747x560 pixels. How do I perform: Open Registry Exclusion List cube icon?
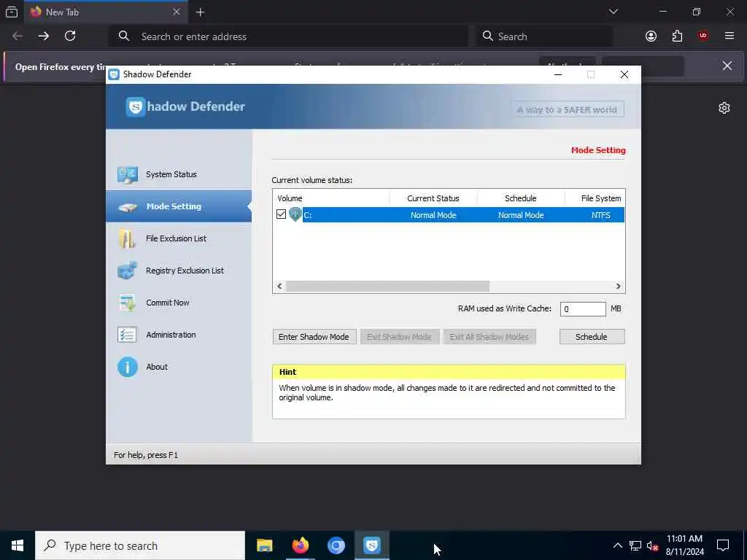pyautogui.click(x=127, y=271)
